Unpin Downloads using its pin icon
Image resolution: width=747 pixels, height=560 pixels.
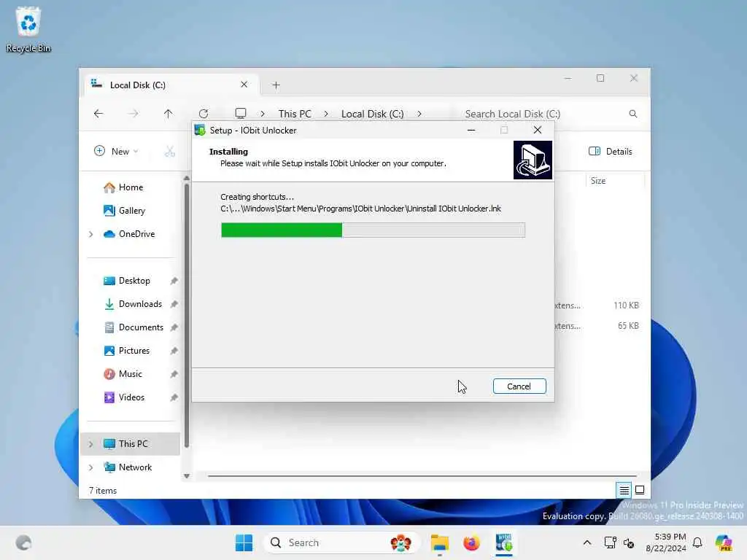[174, 304]
